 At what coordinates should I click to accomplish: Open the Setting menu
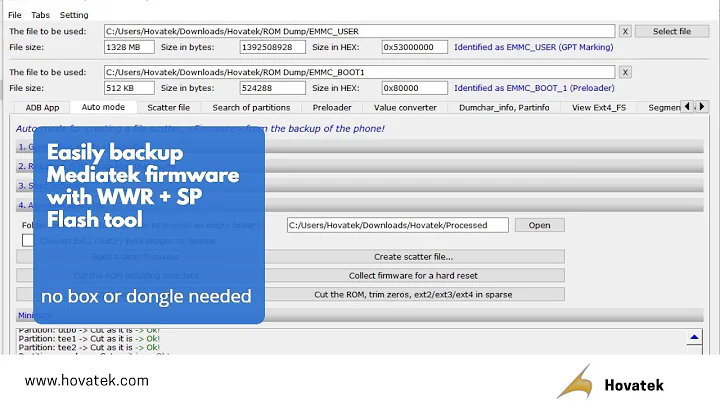[74, 15]
